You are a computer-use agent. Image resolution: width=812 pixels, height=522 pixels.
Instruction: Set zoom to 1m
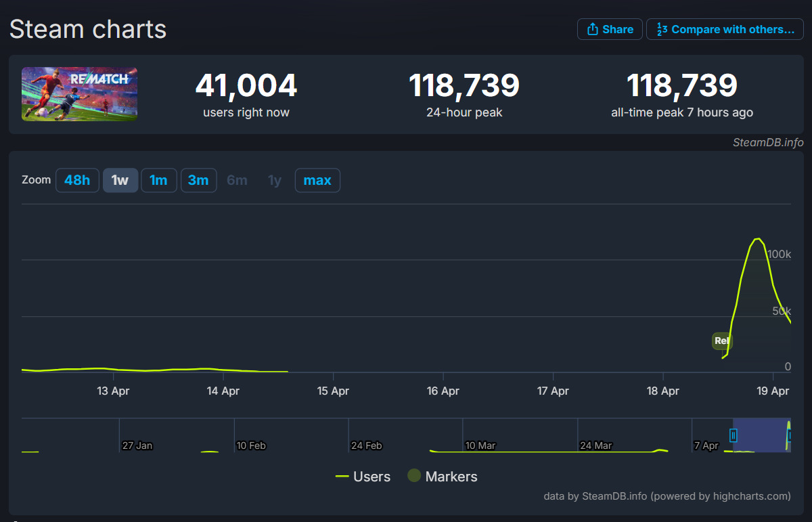158,180
